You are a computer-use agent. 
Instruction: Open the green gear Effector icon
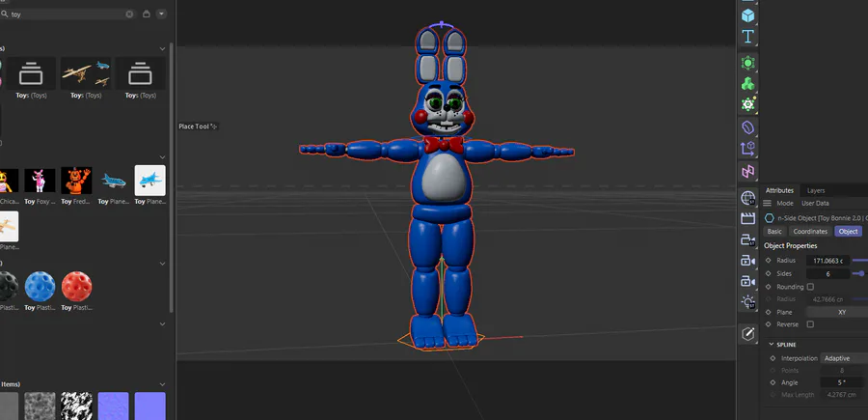pos(747,104)
